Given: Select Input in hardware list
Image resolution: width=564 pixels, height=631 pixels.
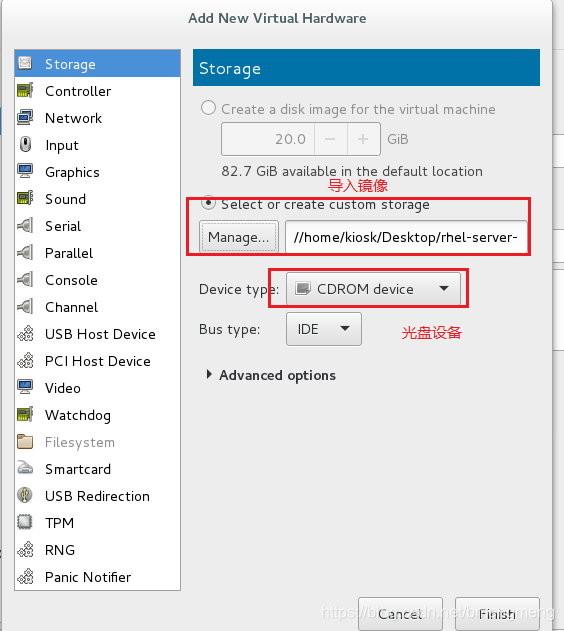Looking at the screenshot, I should pyautogui.click(x=97, y=144).
